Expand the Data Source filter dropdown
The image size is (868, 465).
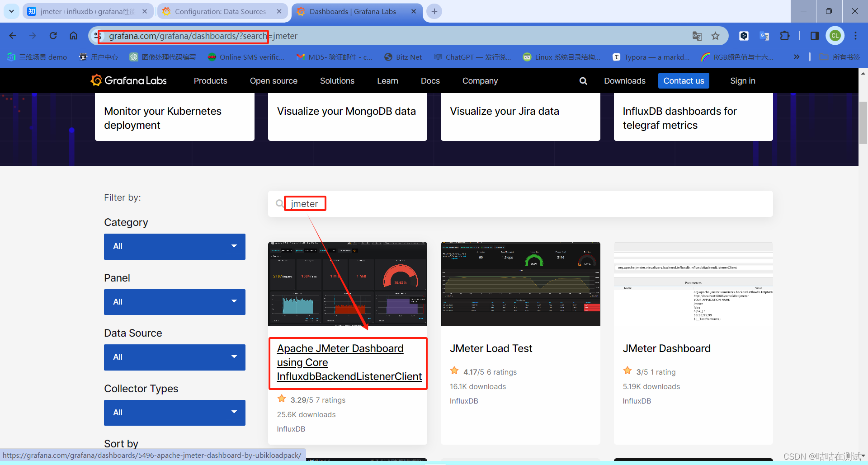point(175,357)
